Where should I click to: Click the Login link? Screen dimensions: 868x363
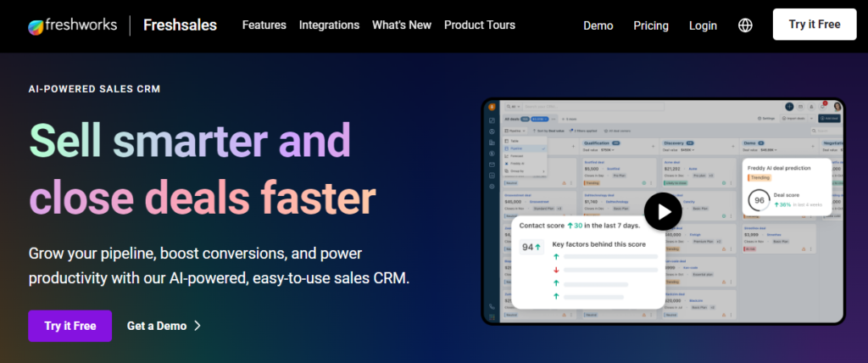tap(703, 25)
